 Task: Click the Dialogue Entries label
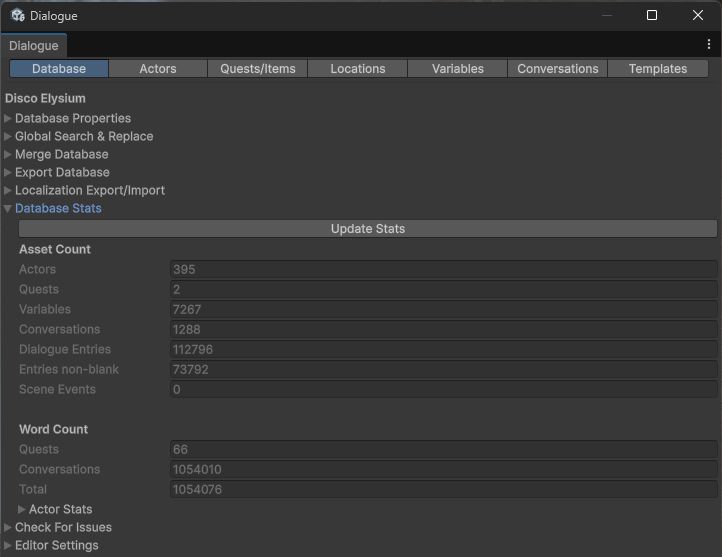coord(65,349)
